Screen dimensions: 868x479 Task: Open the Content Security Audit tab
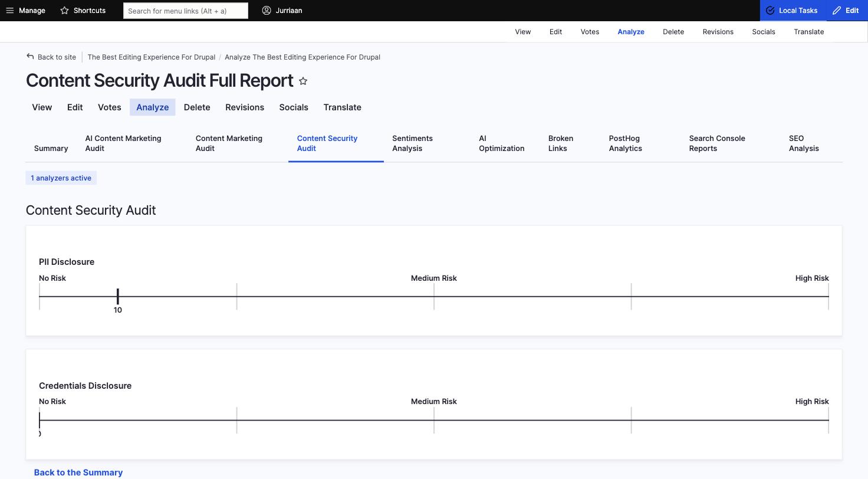click(x=336, y=143)
